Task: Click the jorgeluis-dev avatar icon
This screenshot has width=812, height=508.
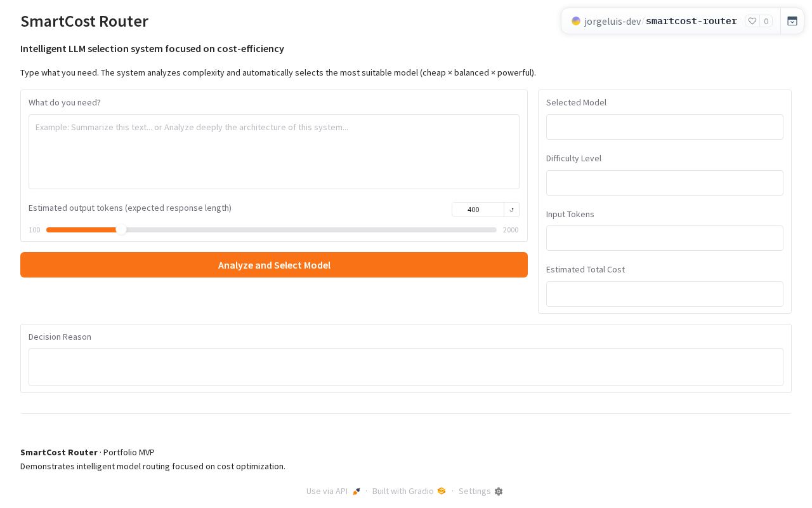Action: (576, 21)
